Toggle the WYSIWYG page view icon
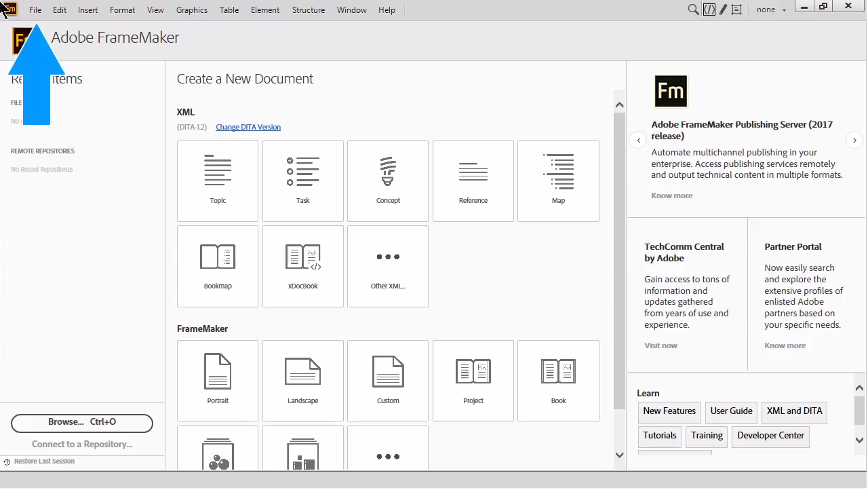Viewport: 868px width, 490px height. 736,10
